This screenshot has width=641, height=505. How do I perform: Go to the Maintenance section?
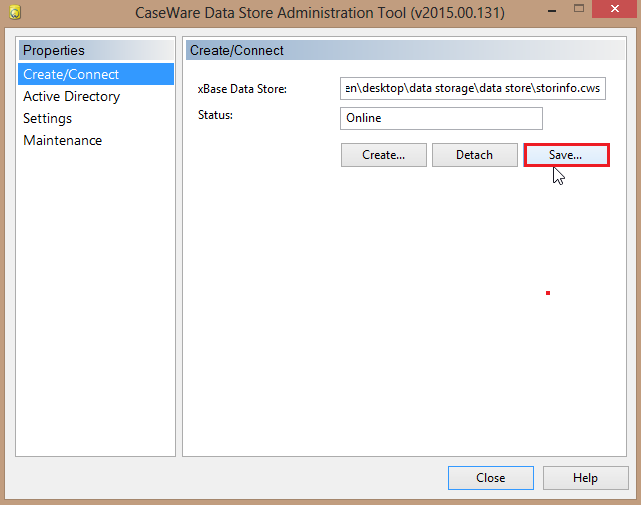point(62,140)
